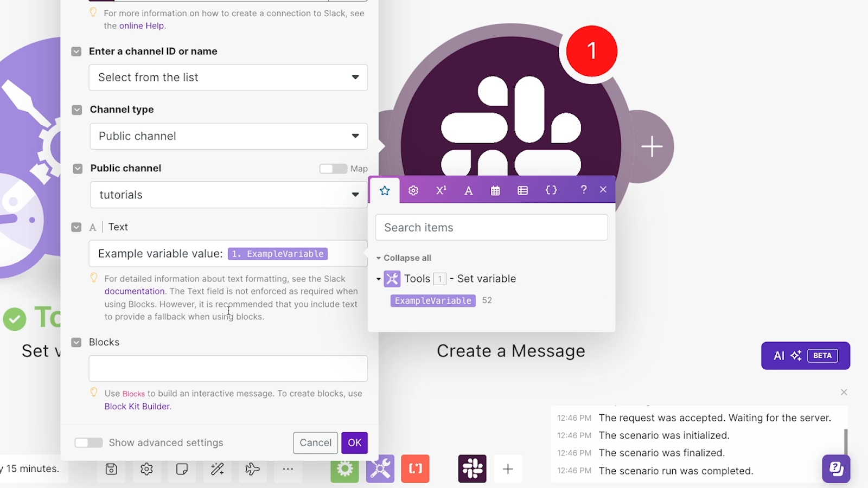
Task: Toggle checkbox beside Enter a channel ID
Action: [76, 52]
